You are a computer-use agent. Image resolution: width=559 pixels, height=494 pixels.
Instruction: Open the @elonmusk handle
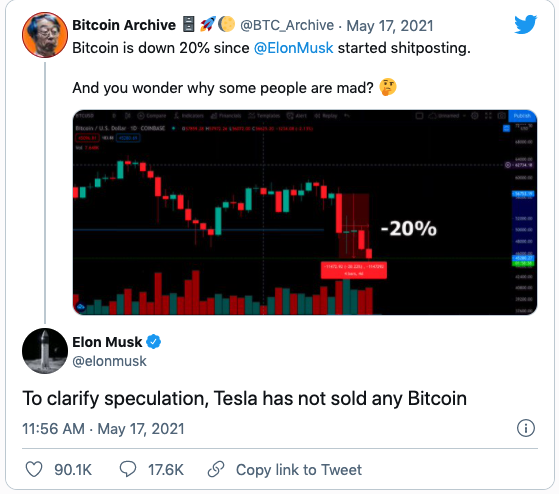click(109, 361)
